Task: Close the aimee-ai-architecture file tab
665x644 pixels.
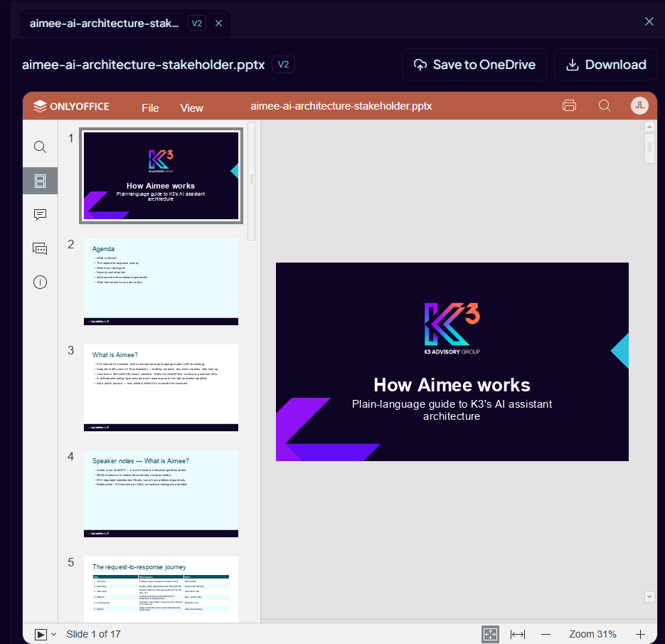Action: 219,23
